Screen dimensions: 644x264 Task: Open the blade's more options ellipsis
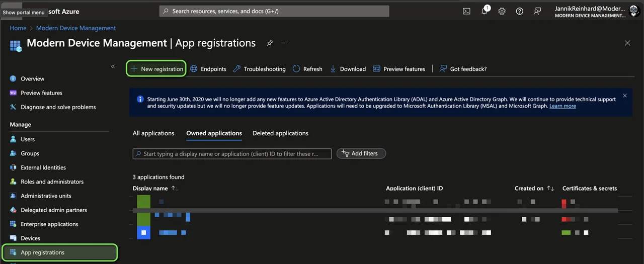pyautogui.click(x=284, y=43)
